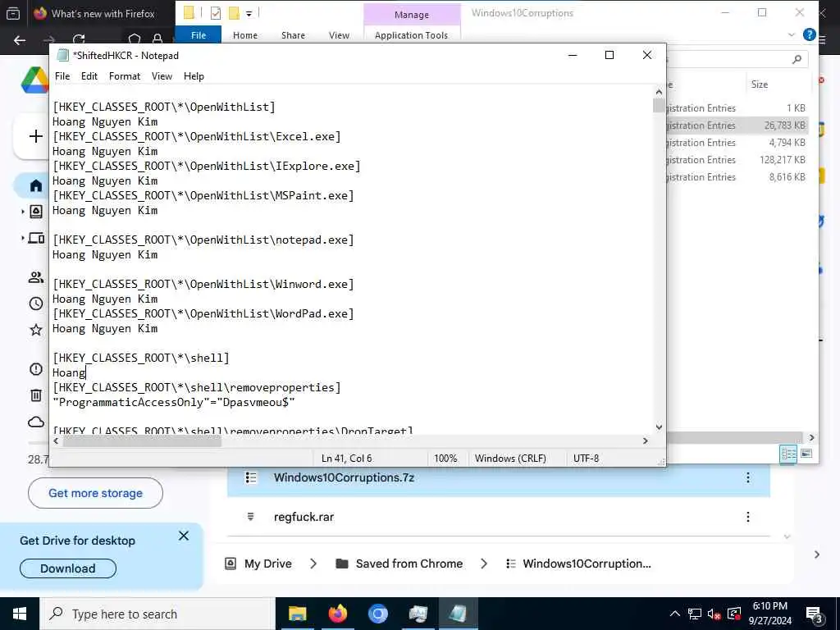Open File Explorer from taskbar

click(x=297, y=614)
